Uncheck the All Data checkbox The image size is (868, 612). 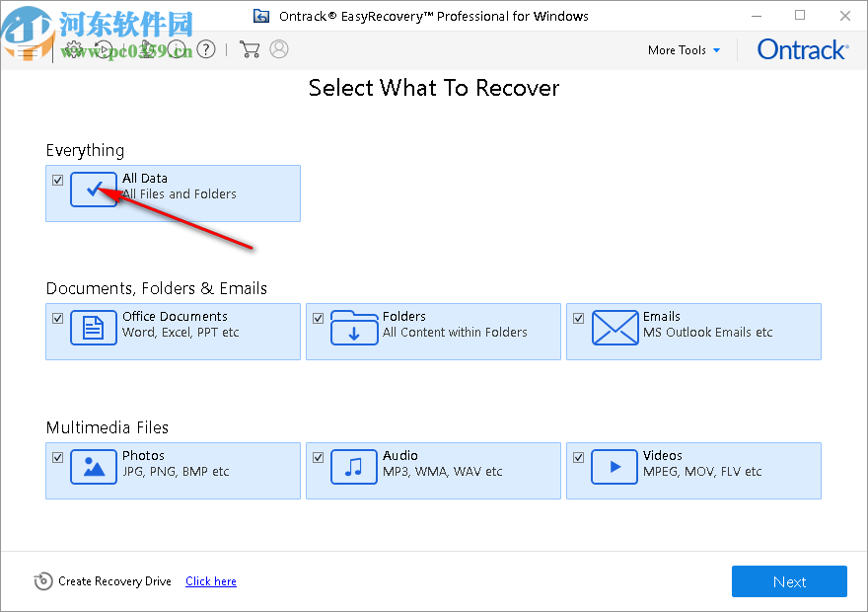57,180
